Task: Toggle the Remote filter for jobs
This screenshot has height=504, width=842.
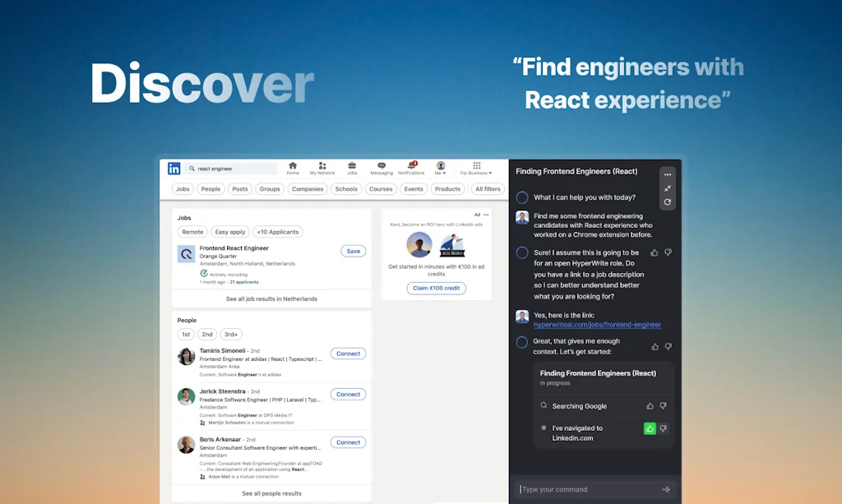Action: tap(192, 231)
